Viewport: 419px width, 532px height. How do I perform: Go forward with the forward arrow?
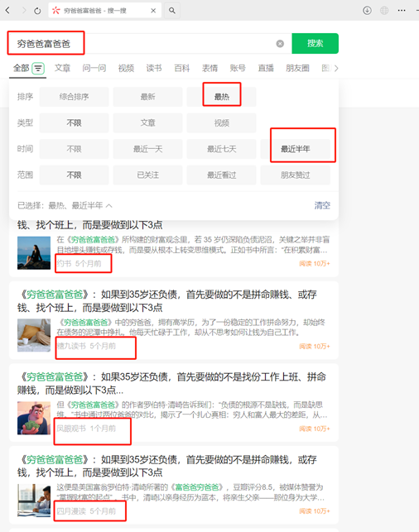coord(24,11)
